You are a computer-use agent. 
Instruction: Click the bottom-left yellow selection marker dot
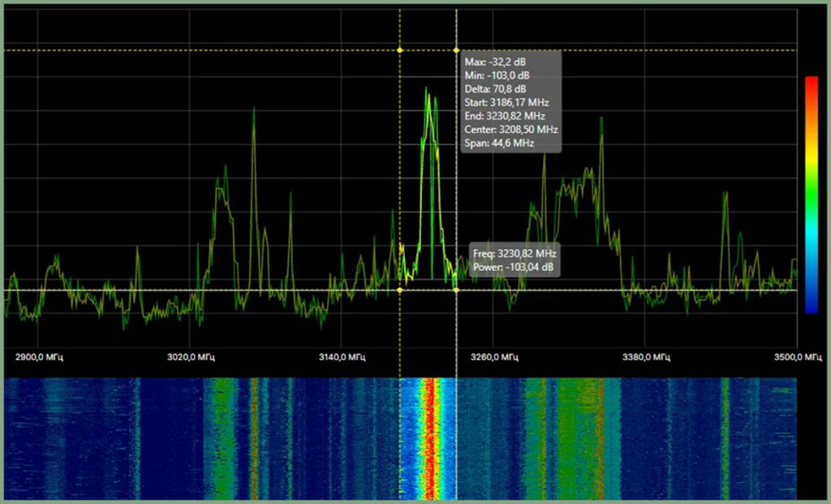(x=400, y=290)
